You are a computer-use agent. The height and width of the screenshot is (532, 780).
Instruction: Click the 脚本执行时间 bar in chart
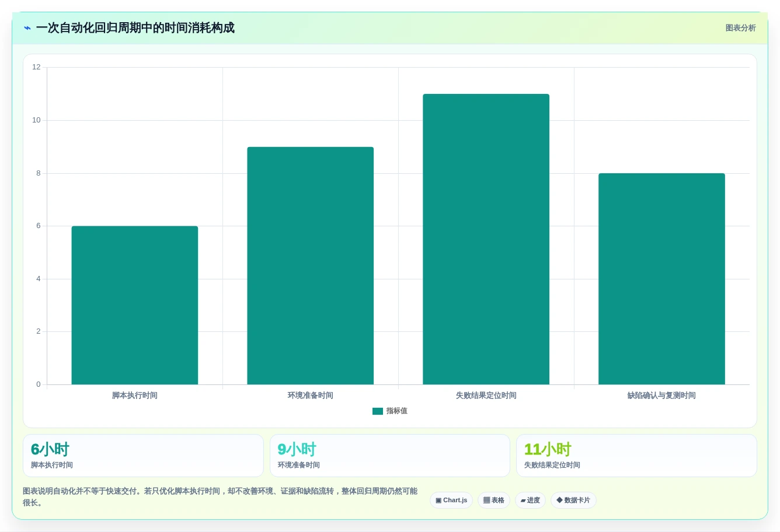point(135,305)
